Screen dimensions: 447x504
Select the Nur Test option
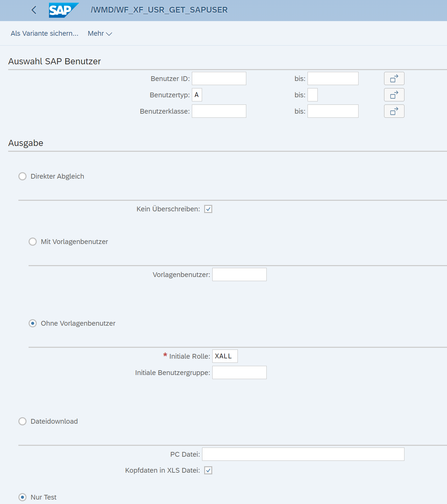(x=22, y=497)
